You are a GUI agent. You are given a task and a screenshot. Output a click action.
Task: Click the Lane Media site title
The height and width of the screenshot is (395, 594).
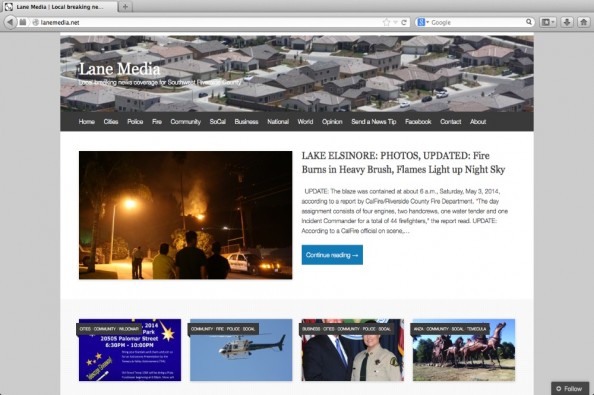(120, 69)
